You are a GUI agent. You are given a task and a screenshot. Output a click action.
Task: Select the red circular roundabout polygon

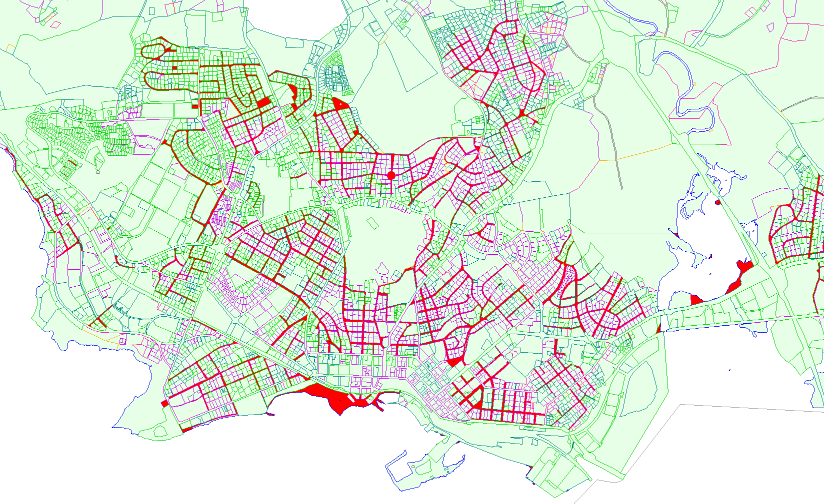(391, 175)
